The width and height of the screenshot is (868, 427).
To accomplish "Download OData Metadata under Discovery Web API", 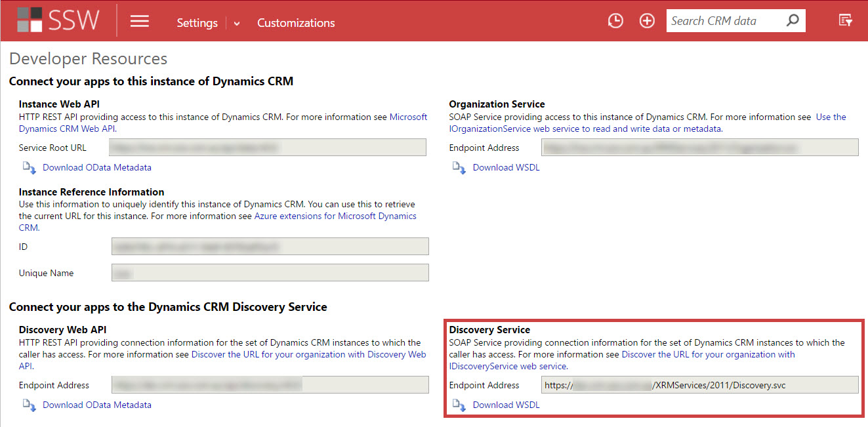I will (x=96, y=405).
